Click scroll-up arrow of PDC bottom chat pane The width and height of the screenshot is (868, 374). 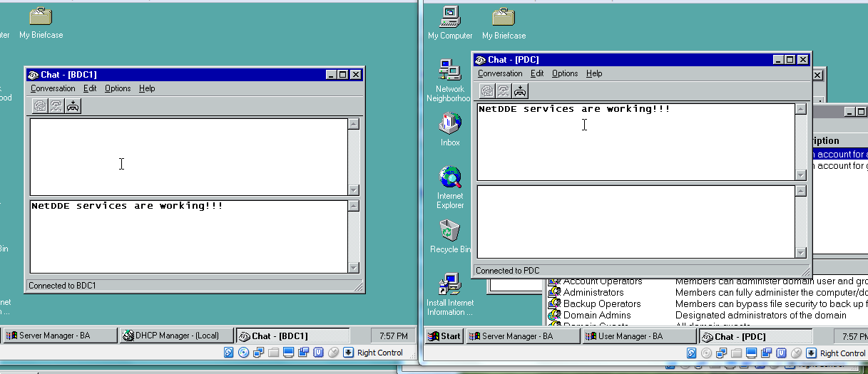[x=801, y=192]
